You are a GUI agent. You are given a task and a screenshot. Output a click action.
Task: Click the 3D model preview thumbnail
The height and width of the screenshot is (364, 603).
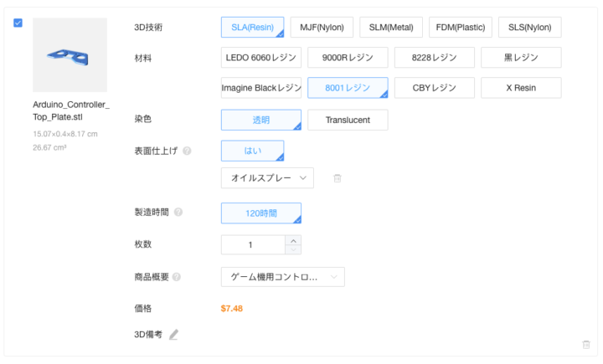tap(70, 55)
